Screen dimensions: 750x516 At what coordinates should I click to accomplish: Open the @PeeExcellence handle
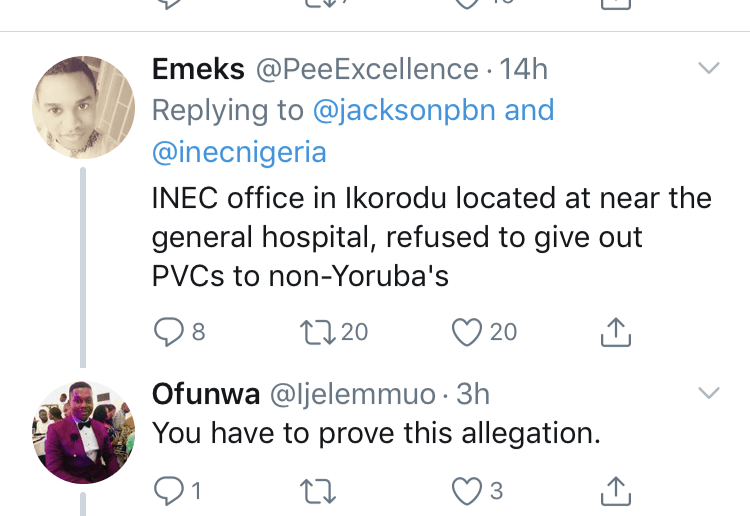point(367,69)
